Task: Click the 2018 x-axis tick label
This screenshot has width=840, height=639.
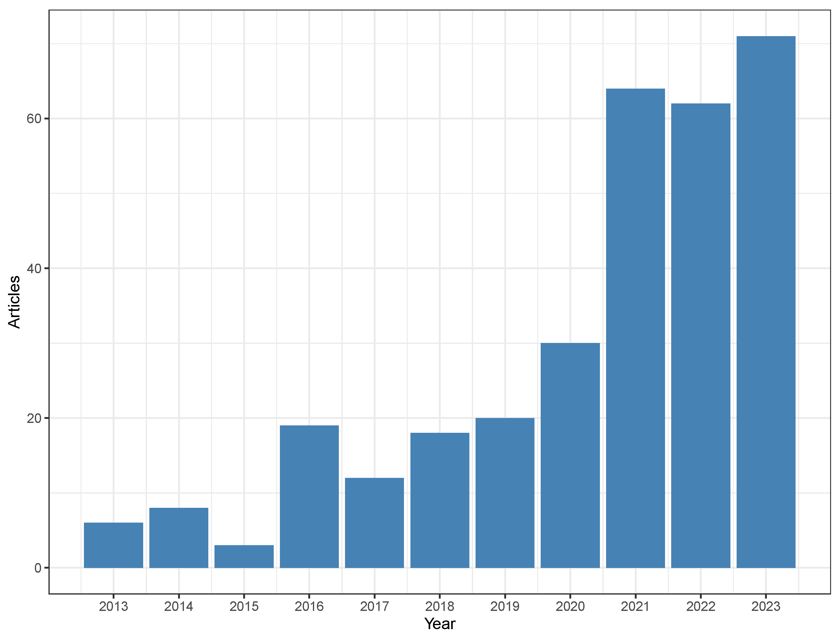Action: pos(439,606)
